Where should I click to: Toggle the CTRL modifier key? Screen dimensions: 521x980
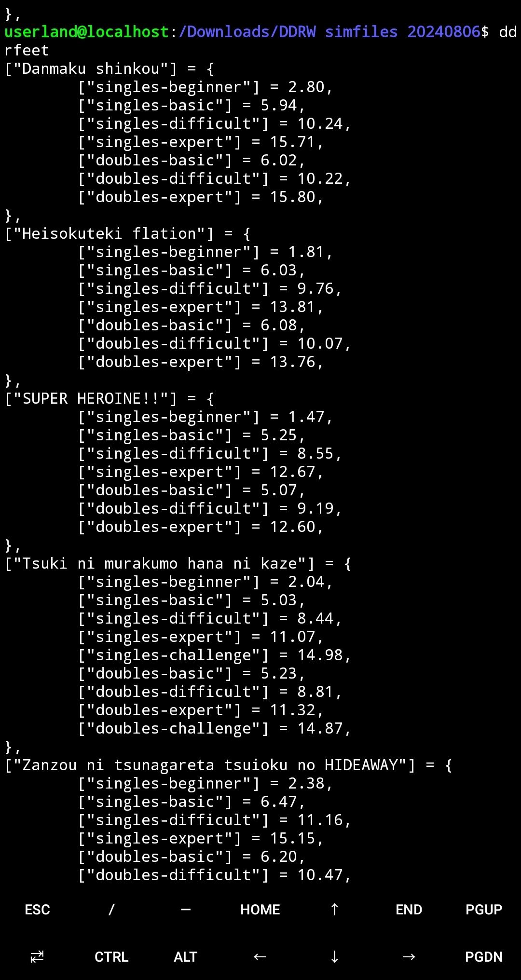[111, 957]
